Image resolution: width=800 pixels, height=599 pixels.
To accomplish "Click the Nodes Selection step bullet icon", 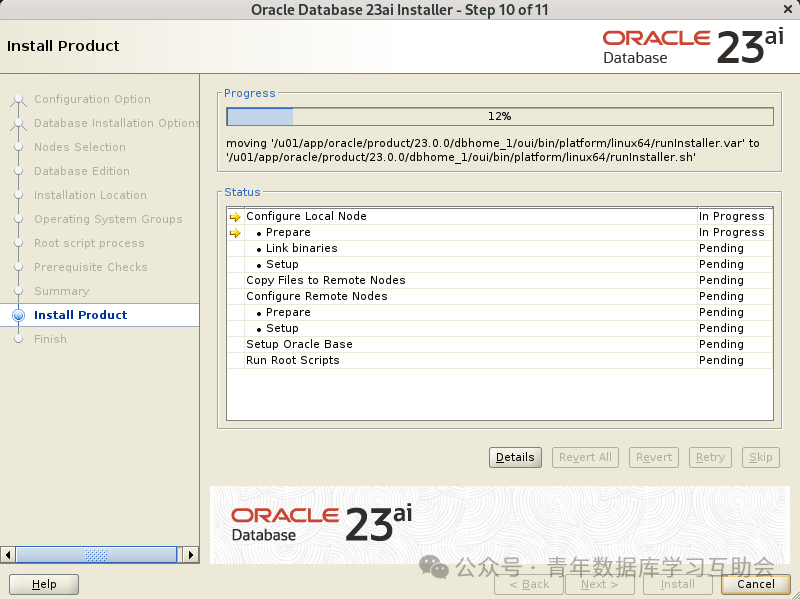I will point(18,147).
